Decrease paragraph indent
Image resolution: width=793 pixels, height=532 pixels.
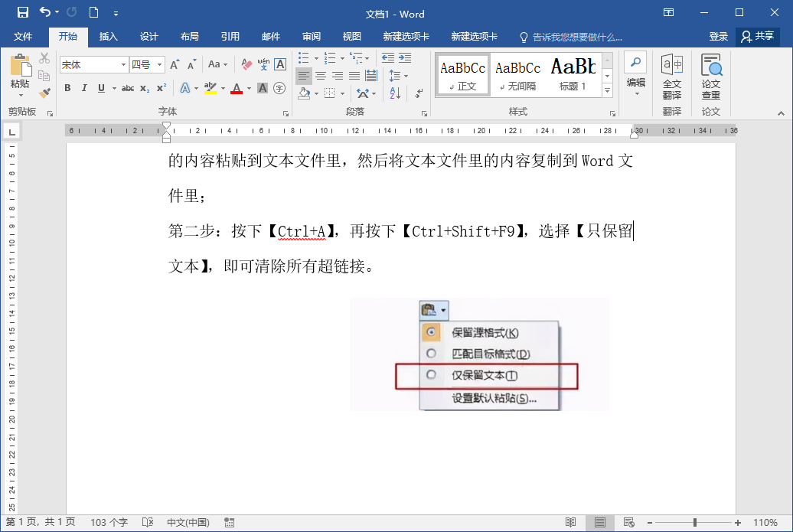coord(388,57)
